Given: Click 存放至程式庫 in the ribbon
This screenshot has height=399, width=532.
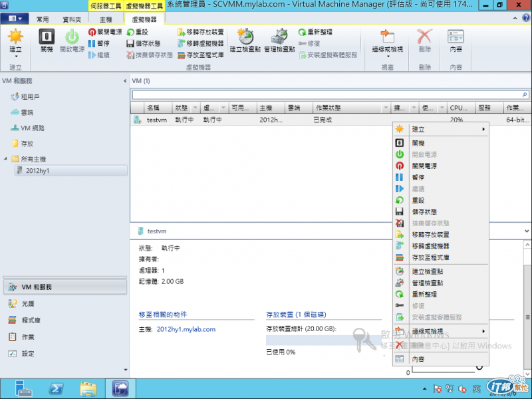Looking at the screenshot, I should tap(200, 55).
